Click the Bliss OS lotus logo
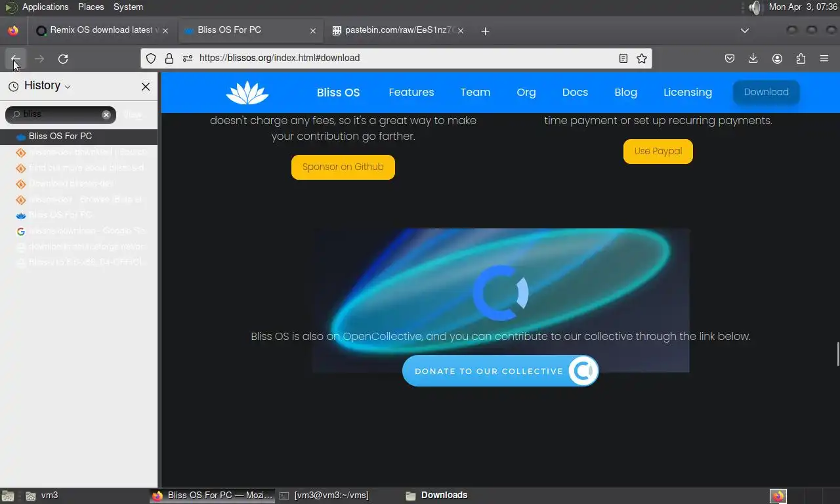The width and height of the screenshot is (840, 504). point(247,93)
